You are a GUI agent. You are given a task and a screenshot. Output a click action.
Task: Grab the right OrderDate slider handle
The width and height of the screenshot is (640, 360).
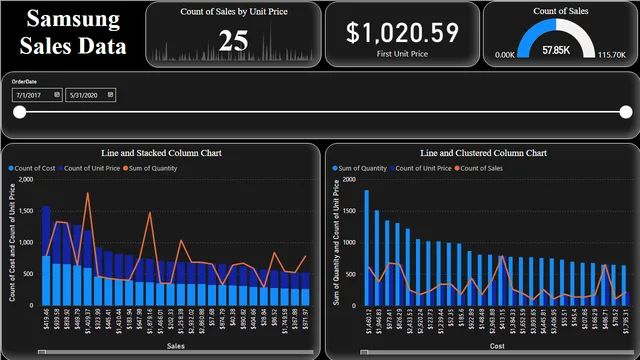pyautogui.click(x=626, y=112)
